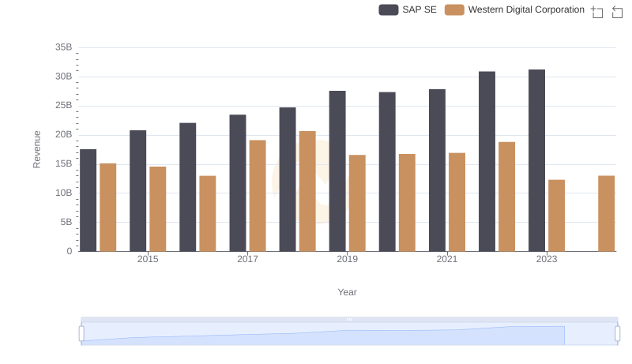
Task: Toggle Western Digital Corporation legend entry
Action: [x=514, y=9]
